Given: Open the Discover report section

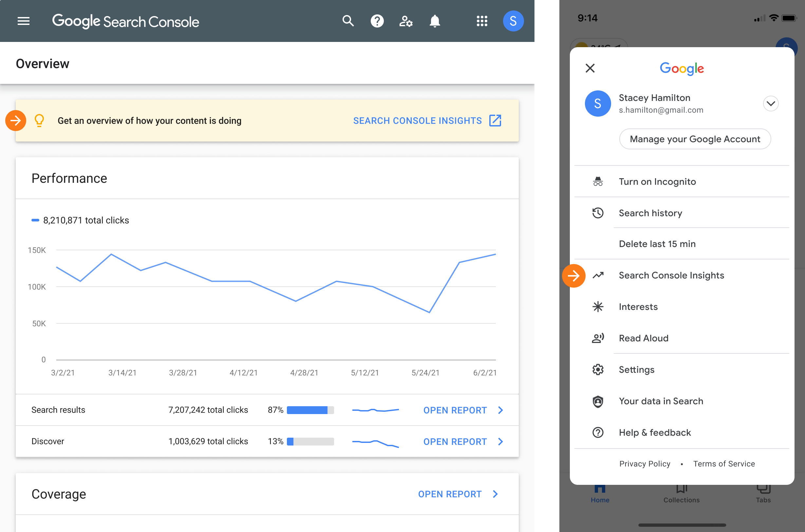Looking at the screenshot, I should (463, 441).
